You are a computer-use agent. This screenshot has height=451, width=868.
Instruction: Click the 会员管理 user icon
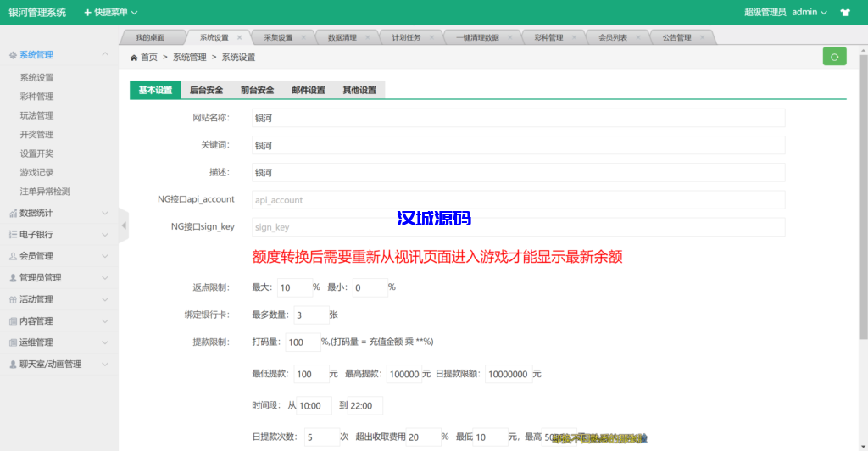pos(13,256)
